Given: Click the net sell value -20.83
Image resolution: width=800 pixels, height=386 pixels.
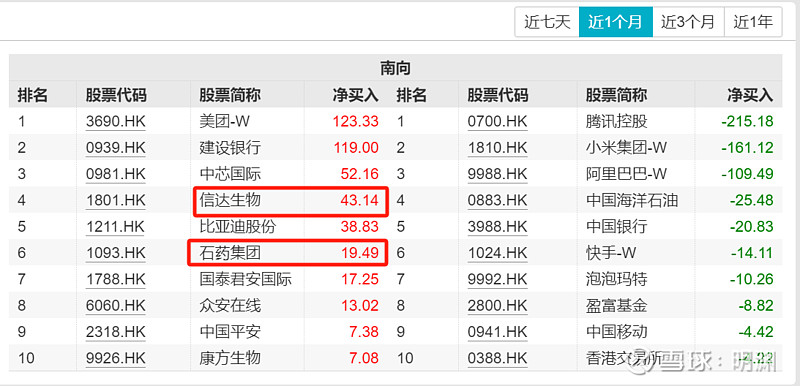Looking at the screenshot, I should coord(752,226).
